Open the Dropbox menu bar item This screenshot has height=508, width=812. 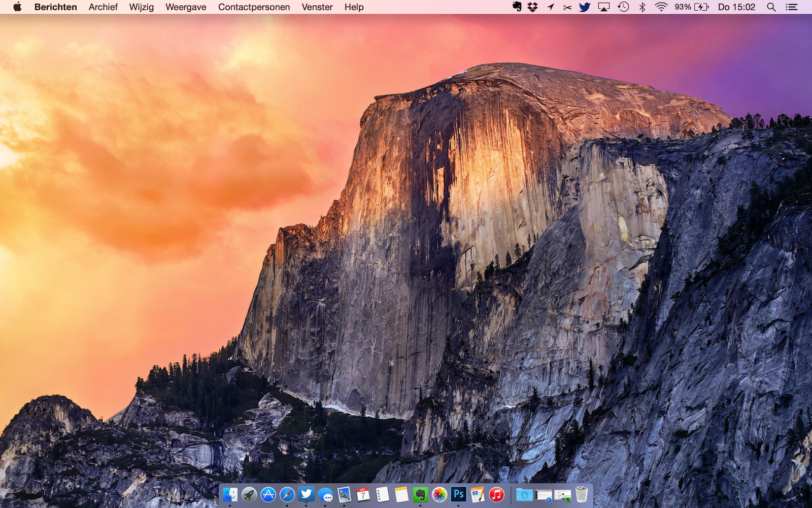coord(532,7)
